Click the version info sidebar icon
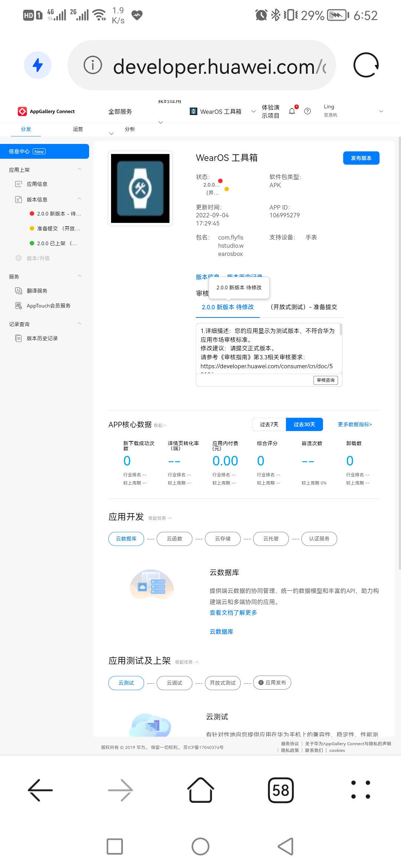Image resolution: width=401 pixels, height=868 pixels. click(x=19, y=200)
